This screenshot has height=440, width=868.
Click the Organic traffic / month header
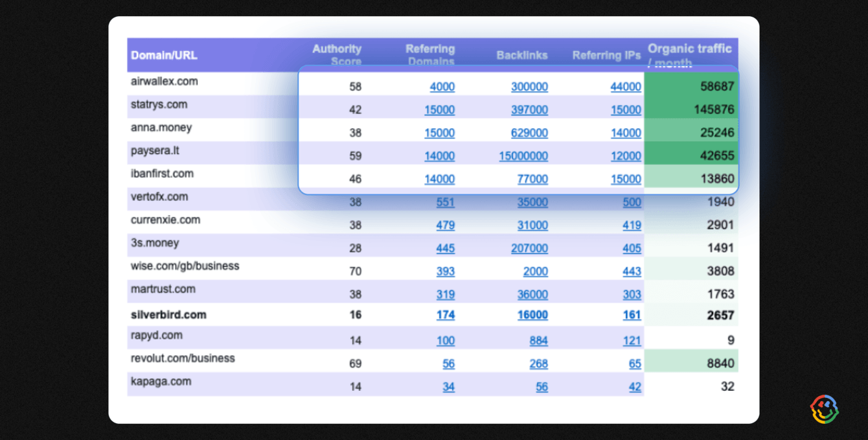(690, 56)
